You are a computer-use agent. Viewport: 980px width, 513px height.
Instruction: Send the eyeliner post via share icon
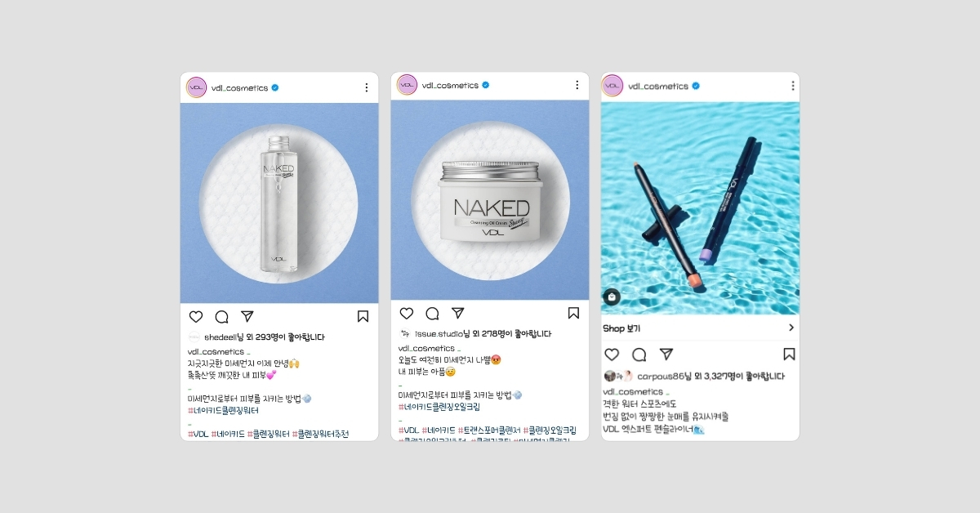tap(666, 354)
